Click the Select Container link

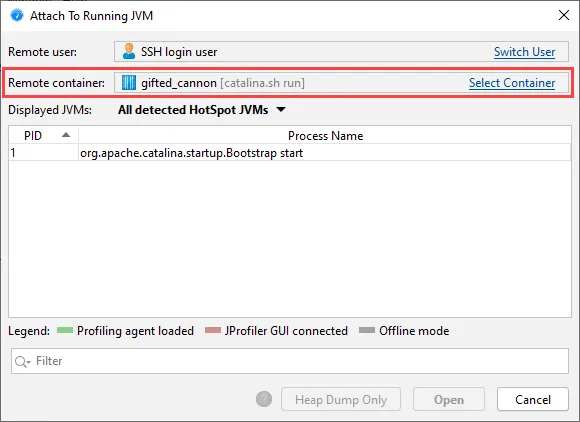tap(512, 83)
